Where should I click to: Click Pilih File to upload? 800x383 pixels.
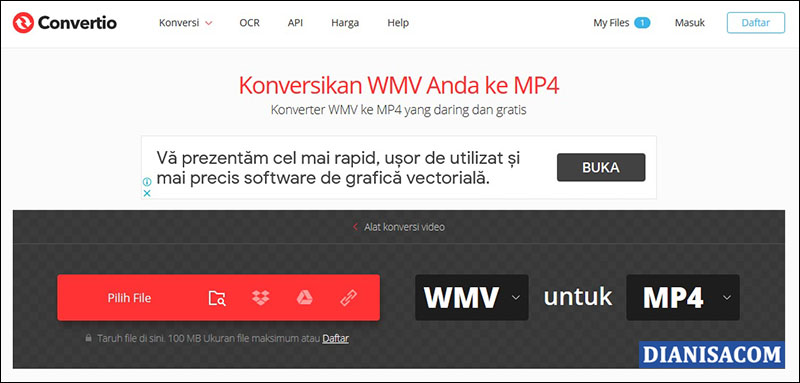(x=129, y=298)
